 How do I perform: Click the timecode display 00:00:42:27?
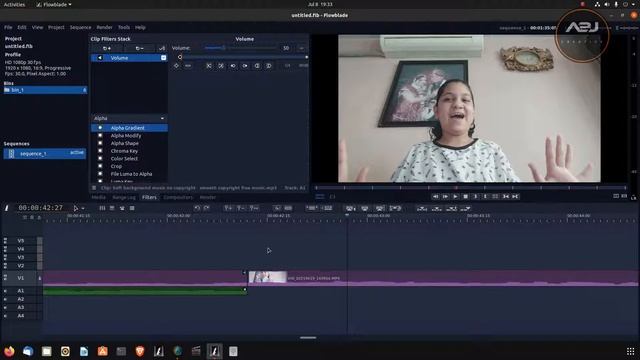41,208
